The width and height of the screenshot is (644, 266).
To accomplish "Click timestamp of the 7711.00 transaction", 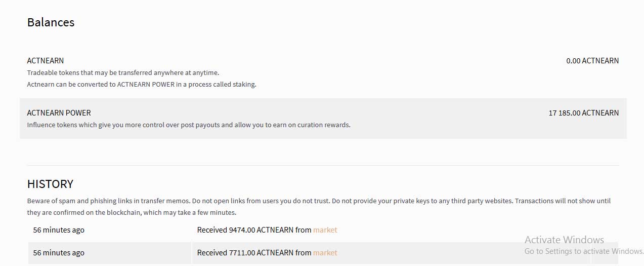I will coord(59,253).
